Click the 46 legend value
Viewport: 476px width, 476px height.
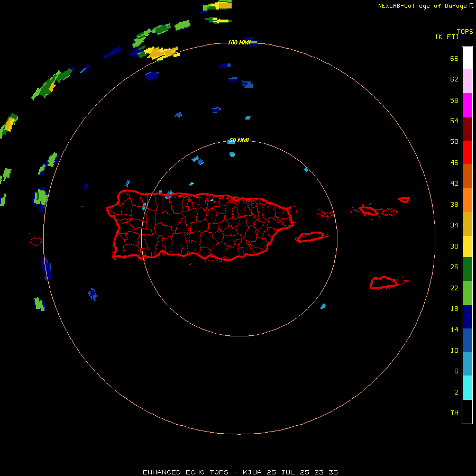tap(454, 163)
